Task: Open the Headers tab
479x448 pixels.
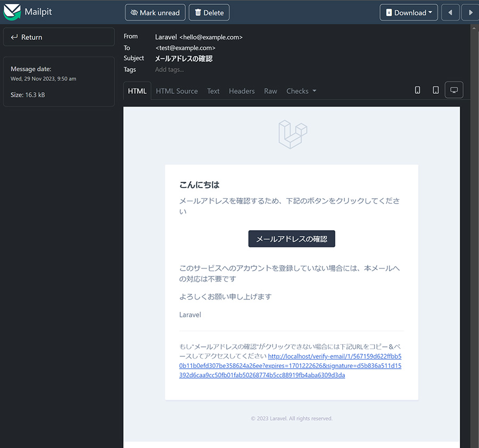Action: point(242,91)
